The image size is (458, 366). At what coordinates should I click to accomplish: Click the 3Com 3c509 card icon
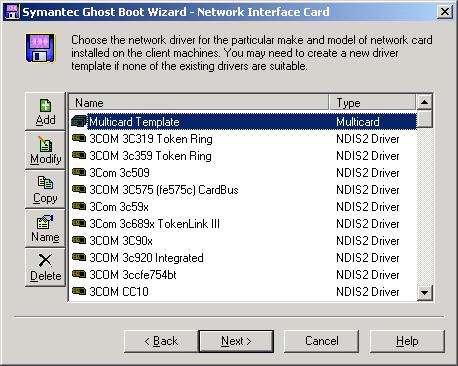click(79, 172)
